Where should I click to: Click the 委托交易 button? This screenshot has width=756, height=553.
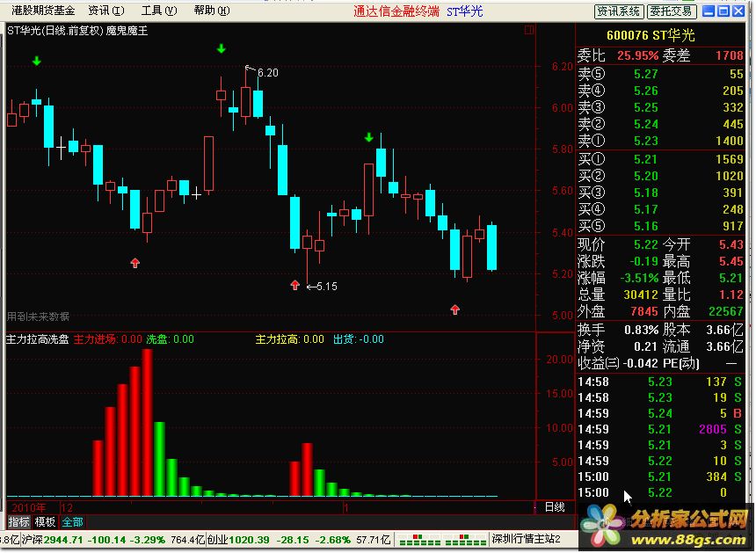coord(671,11)
